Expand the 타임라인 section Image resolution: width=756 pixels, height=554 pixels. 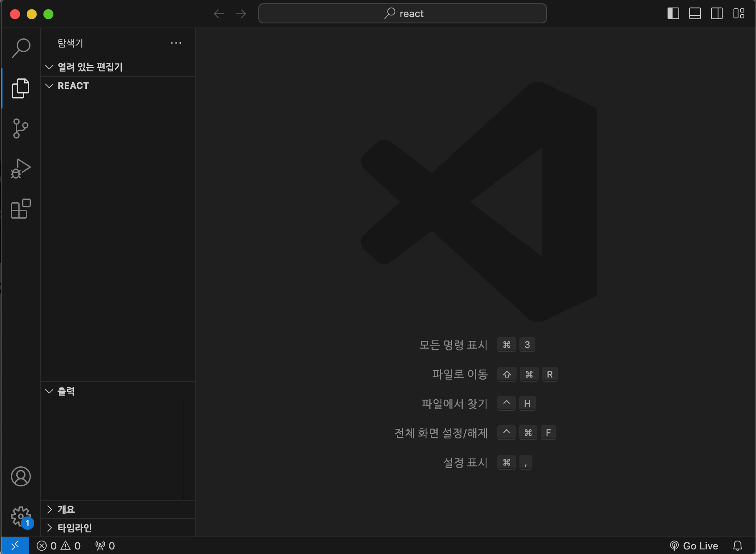(x=118, y=528)
